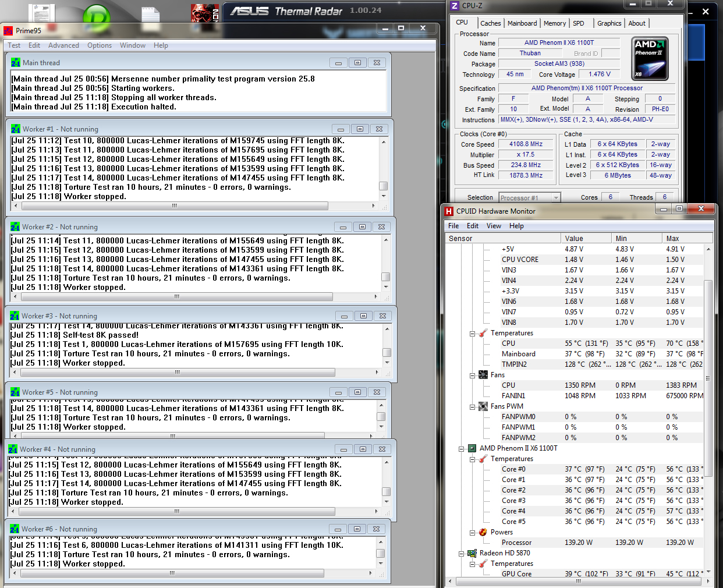Click the Worker #2 window icon
Viewport: 723px width, 588px height.
(15, 226)
